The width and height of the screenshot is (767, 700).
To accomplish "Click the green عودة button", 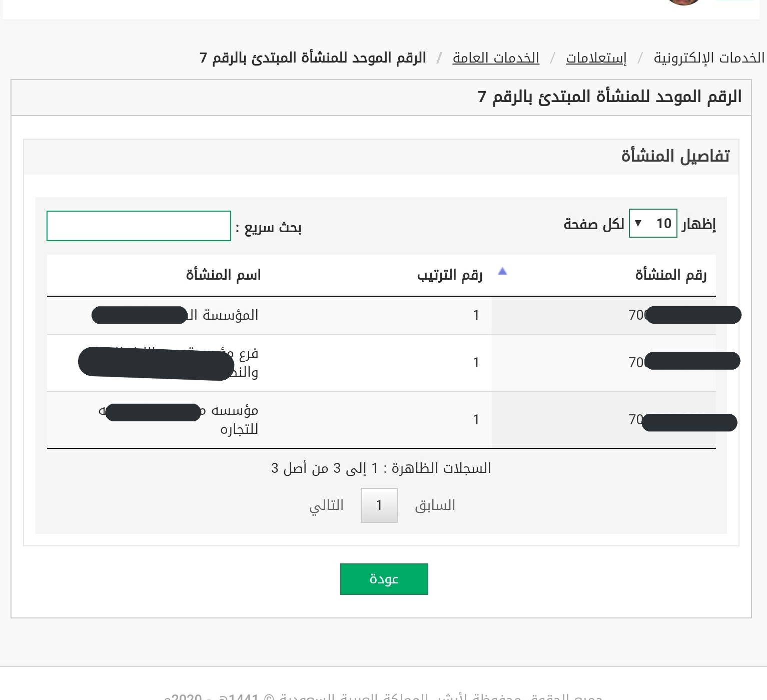I will [384, 579].
